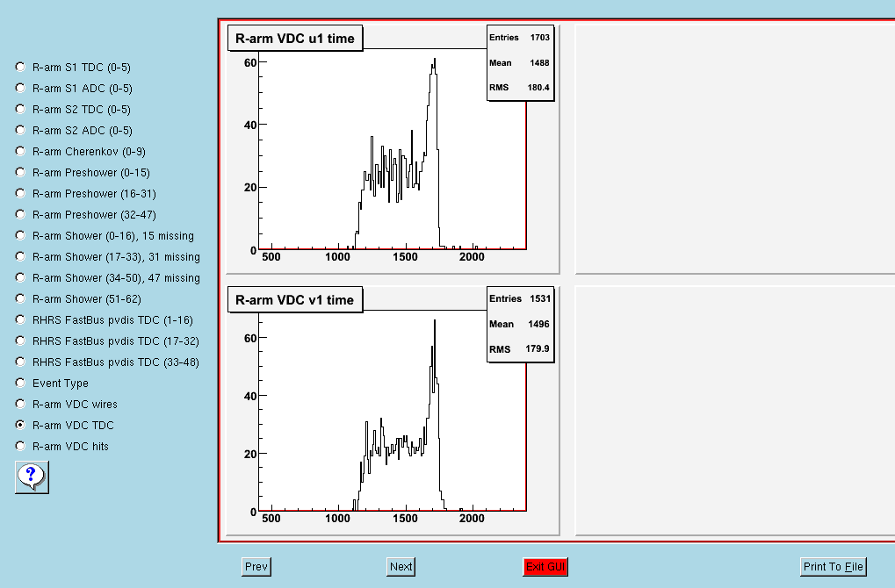Select RHRS FastBus pvdis TDC (17-32)
The image size is (895, 588).
click(x=20, y=341)
